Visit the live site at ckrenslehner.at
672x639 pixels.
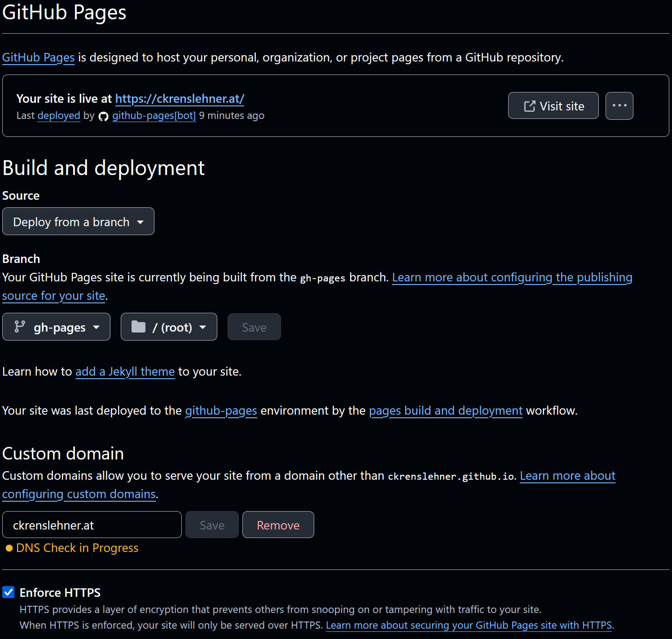point(180,99)
